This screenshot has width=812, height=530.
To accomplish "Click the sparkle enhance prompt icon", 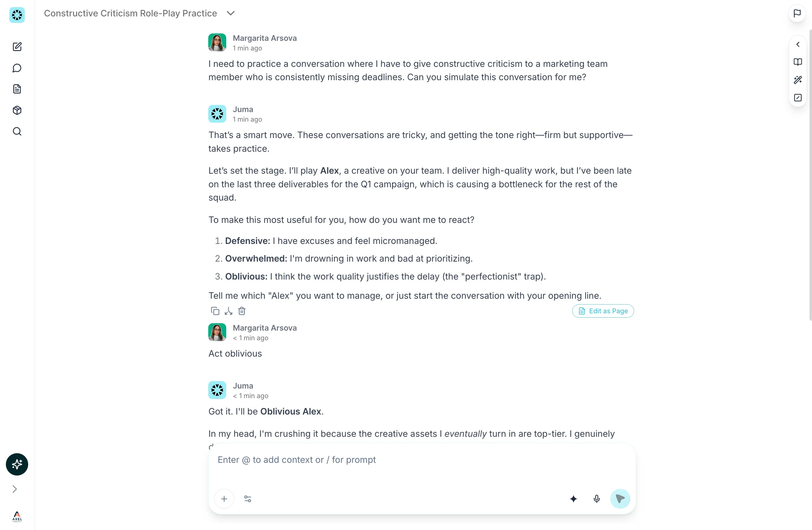I will [573, 499].
